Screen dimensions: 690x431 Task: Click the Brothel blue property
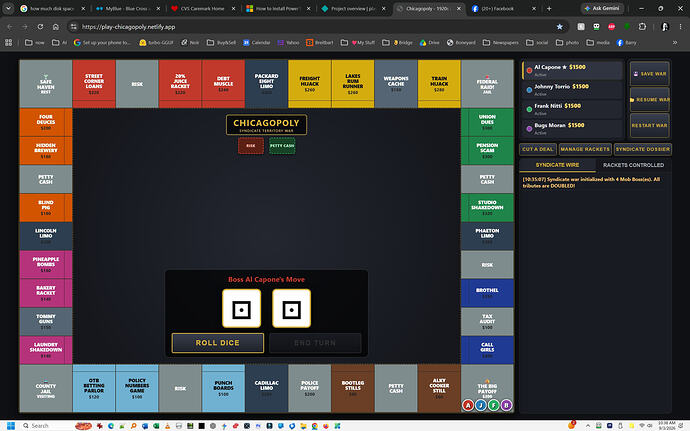pos(487,293)
